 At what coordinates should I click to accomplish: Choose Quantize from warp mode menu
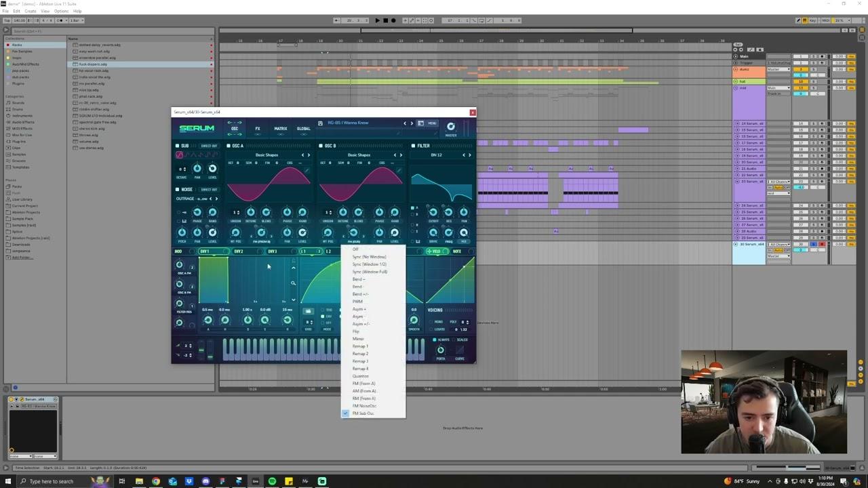click(361, 376)
